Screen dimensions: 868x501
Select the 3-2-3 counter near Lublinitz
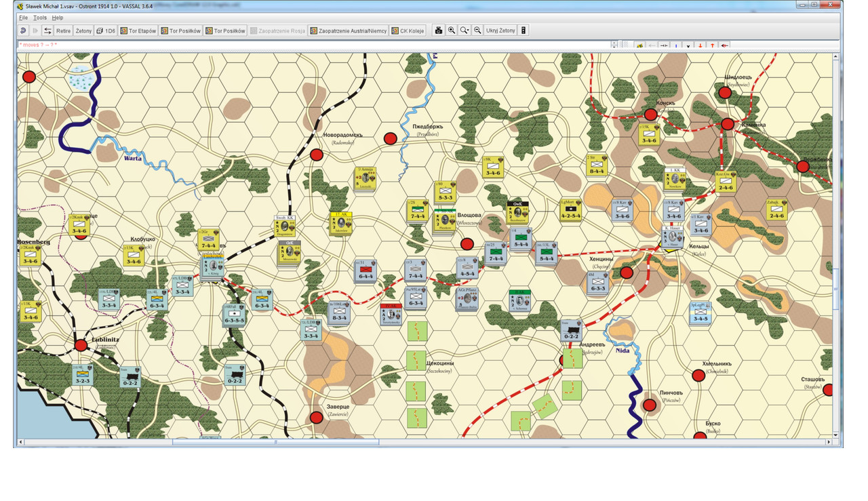point(82,374)
